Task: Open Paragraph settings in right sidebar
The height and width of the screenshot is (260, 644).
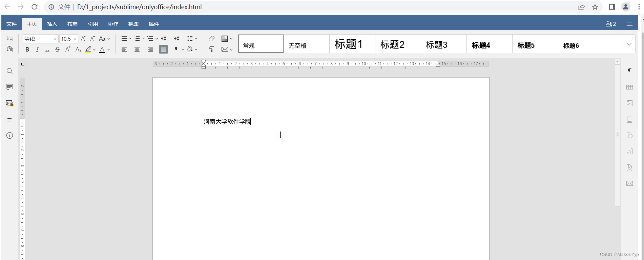Action: [x=629, y=71]
